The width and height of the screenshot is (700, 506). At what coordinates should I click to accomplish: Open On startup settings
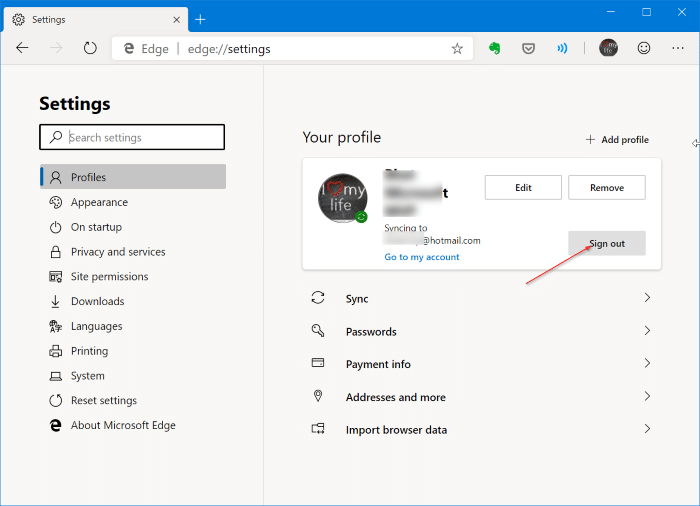coord(133,227)
